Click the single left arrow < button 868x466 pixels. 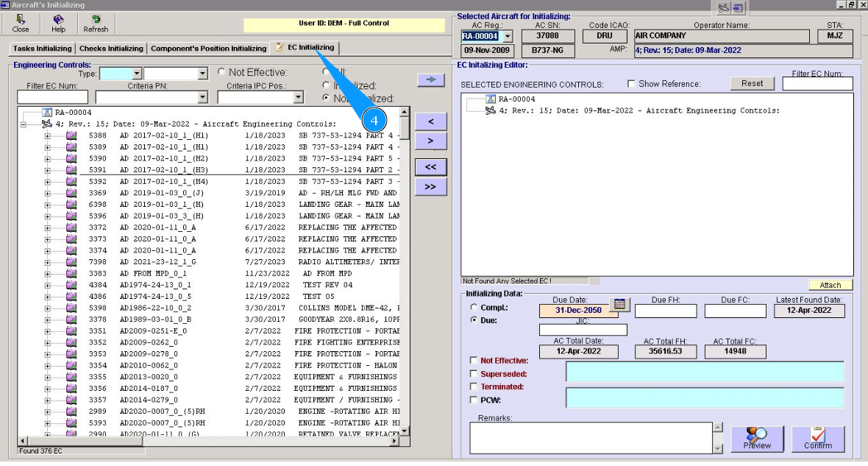point(430,121)
